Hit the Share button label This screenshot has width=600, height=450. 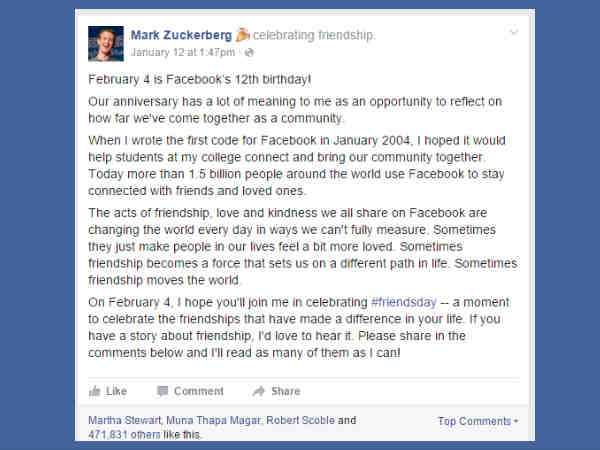[x=285, y=391]
